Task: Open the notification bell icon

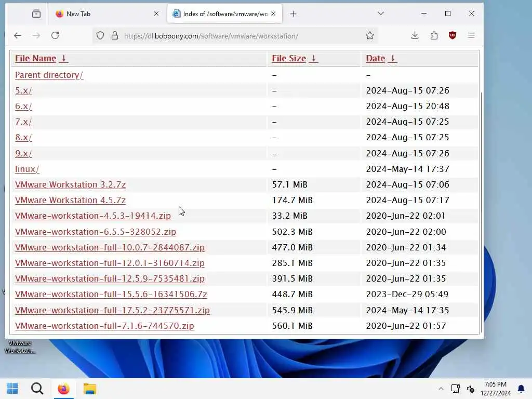Action: point(521,389)
